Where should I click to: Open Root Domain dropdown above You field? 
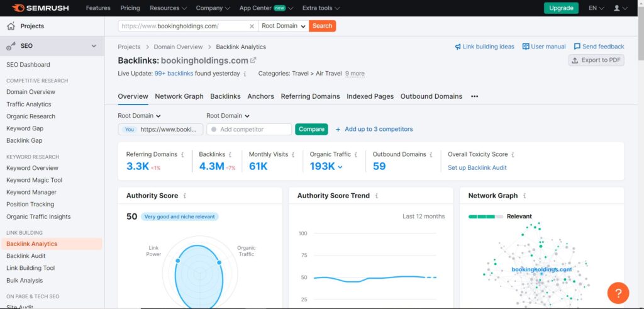click(139, 116)
